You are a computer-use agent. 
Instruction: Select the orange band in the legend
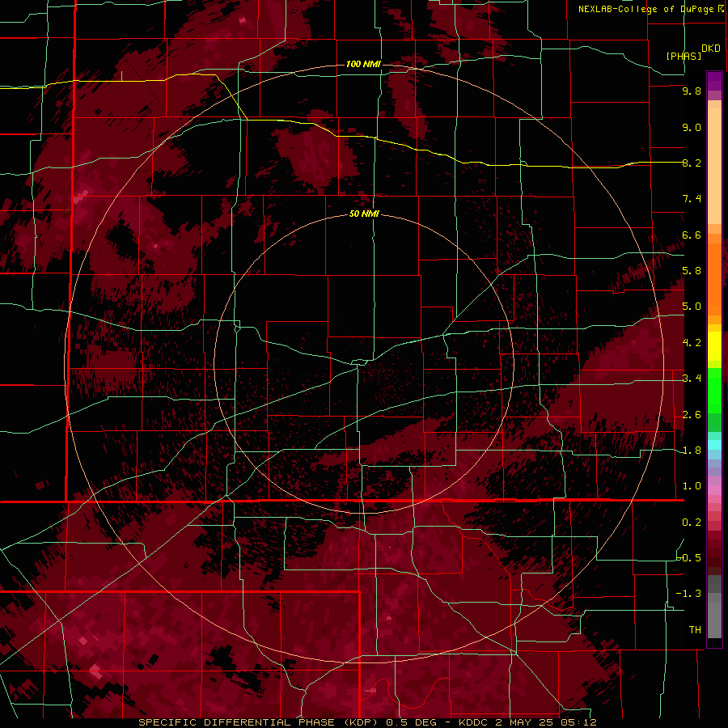pos(714,278)
